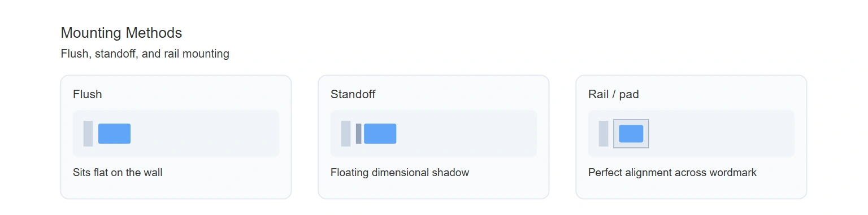Click 'Floating dimensional shadow' caption

[x=400, y=173]
